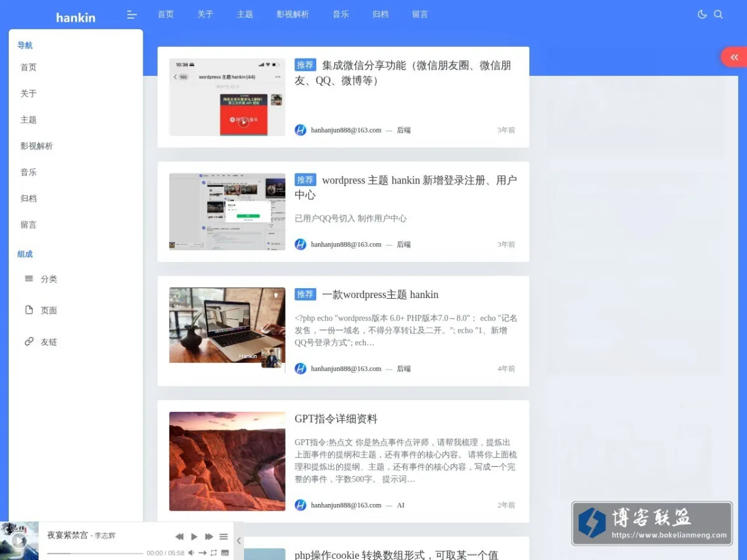747x560 pixels.
Task: Expand 友链 with chain-link icon in sidebar
Action: coord(41,342)
